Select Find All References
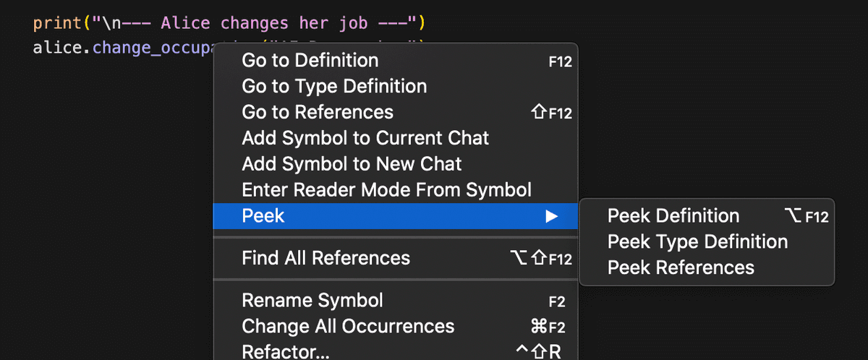 click(325, 258)
